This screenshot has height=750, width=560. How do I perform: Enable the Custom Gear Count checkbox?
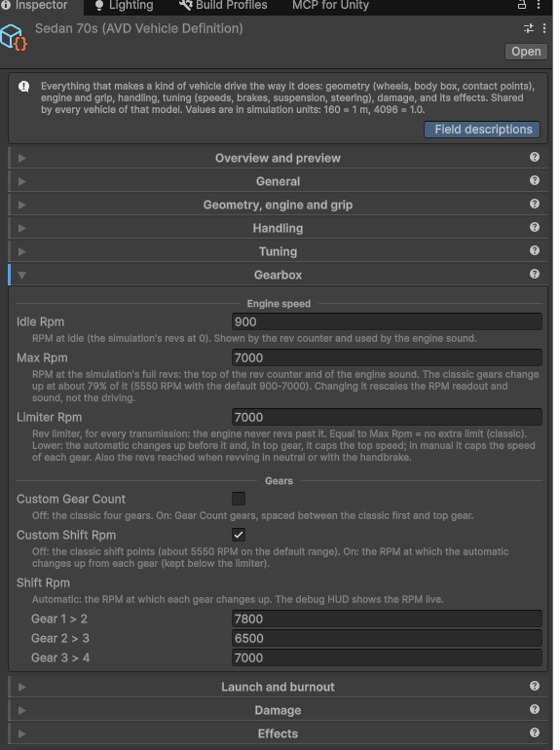coord(239,499)
